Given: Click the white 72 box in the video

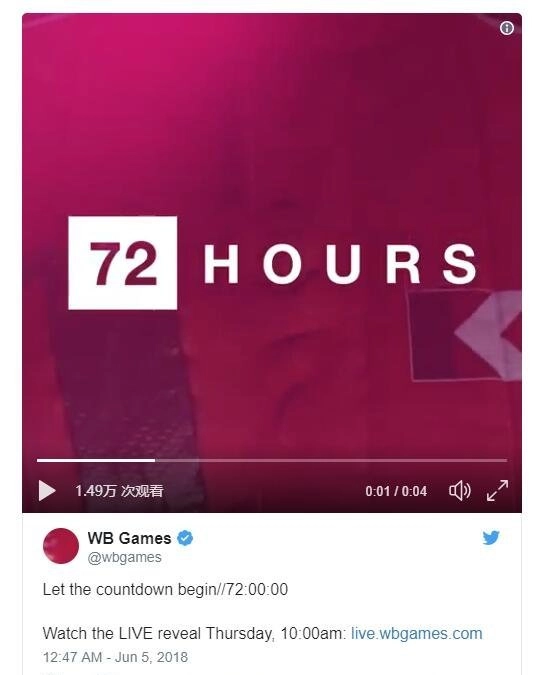Looking at the screenshot, I should point(123,263).
